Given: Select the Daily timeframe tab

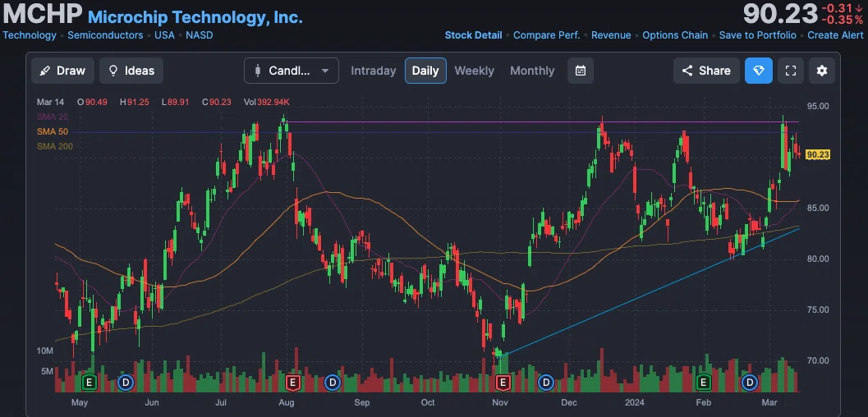Looking at the screenshot, I should coord(425,71).
